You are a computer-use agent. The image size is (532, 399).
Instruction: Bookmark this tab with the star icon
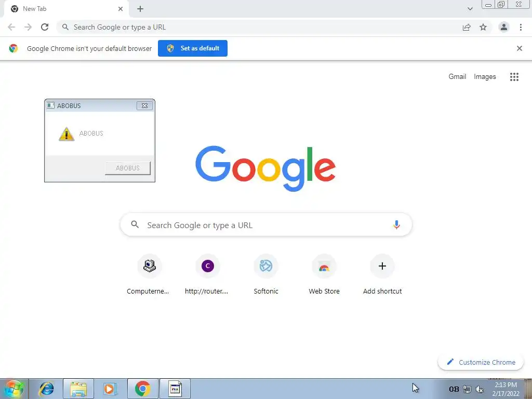tap(483, 27)
